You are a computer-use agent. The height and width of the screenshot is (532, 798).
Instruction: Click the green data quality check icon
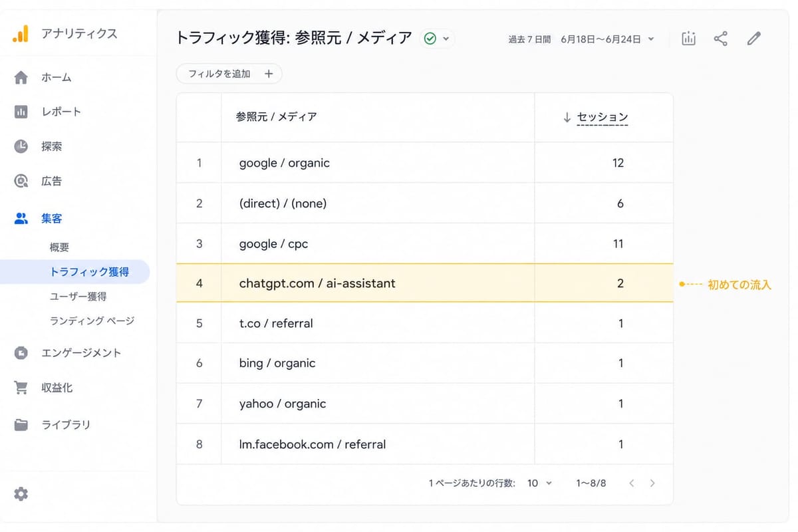[430, 39]
